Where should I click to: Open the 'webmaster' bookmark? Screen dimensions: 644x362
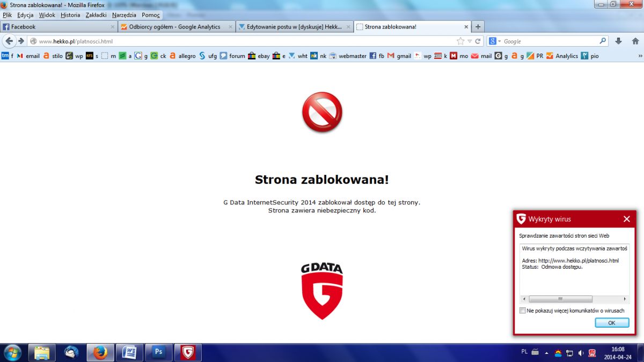tap(348, 56)
